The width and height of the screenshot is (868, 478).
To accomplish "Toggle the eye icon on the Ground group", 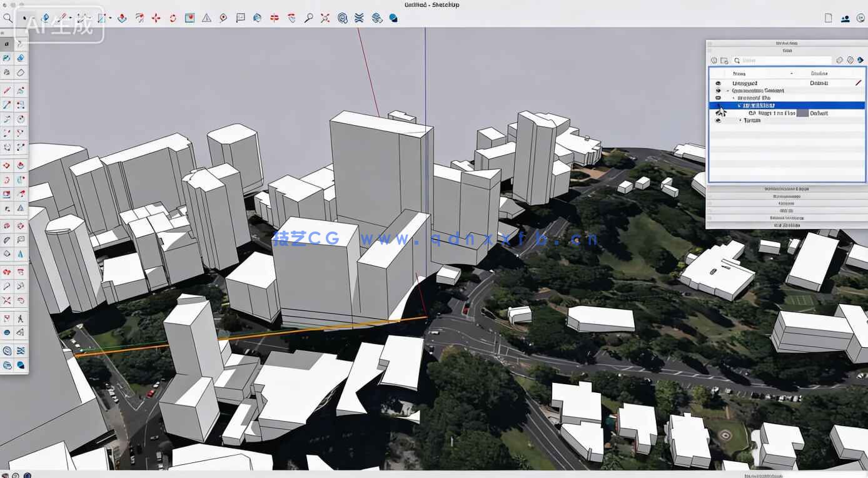I will click(x=717, y=91).
